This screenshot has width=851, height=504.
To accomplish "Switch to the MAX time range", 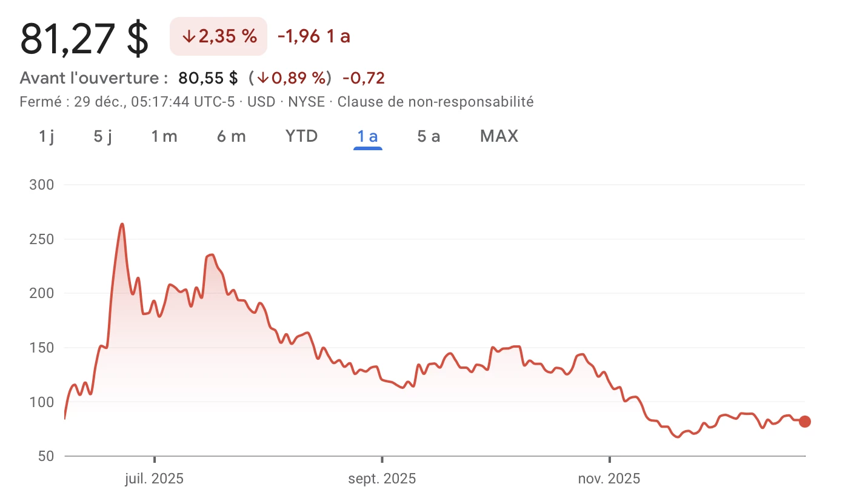I will click(499, 136).
